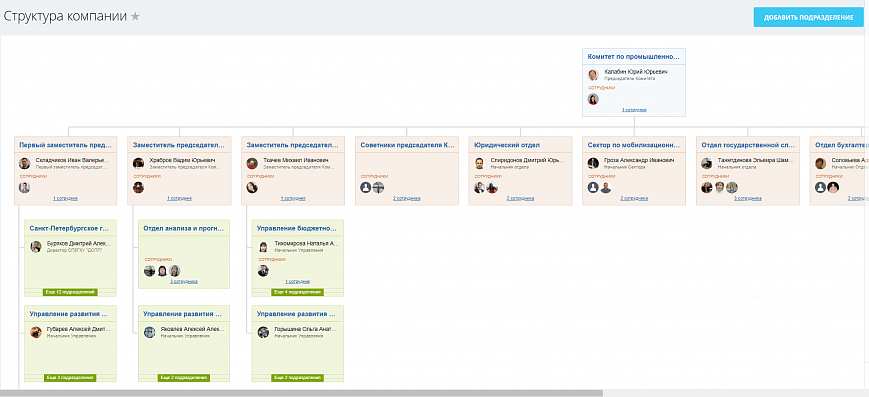Expand 'Еще 2 подразделения' under Яковлев's department
This screenshot has width=869, height=397.
click(184, 378)
